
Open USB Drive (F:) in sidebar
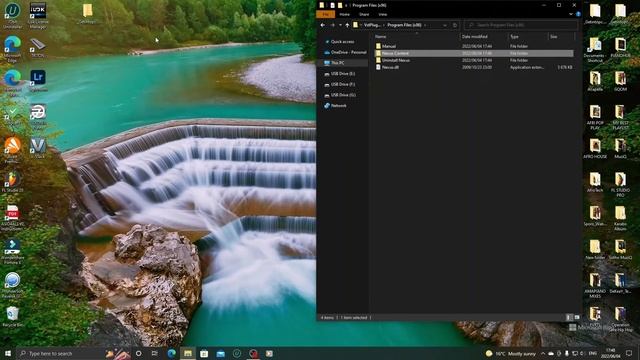pyautogui.click(x=342, y=84)
